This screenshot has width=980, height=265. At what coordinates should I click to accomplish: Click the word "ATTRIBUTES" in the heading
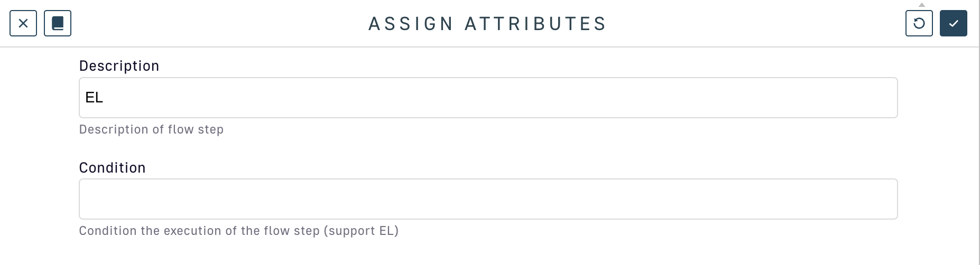coord(535,24)
